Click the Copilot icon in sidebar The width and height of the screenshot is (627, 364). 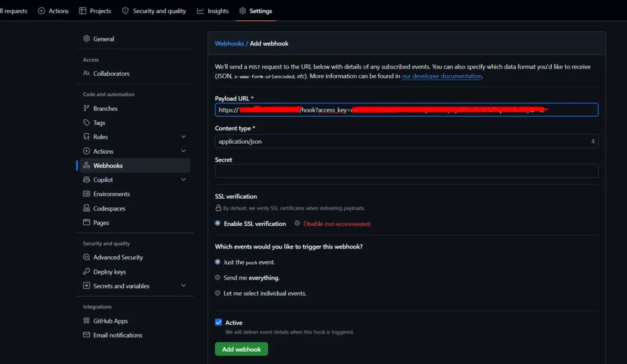pos(86,180)
